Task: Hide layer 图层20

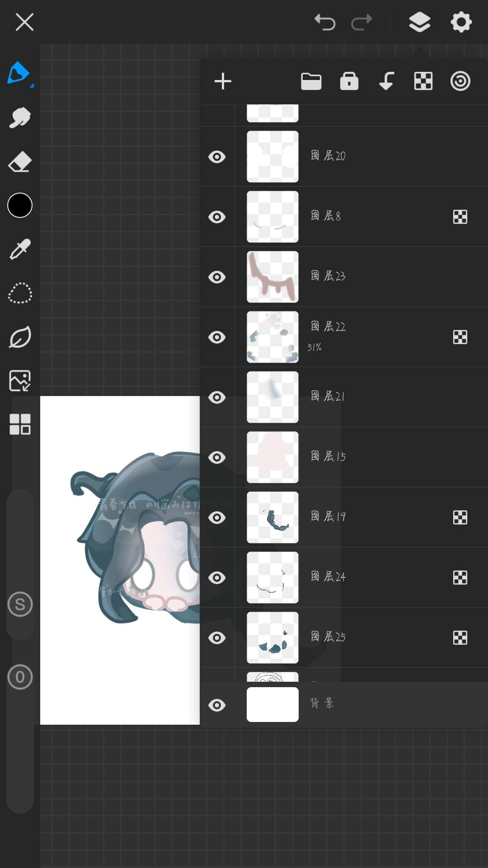Action: pos(217,157)
